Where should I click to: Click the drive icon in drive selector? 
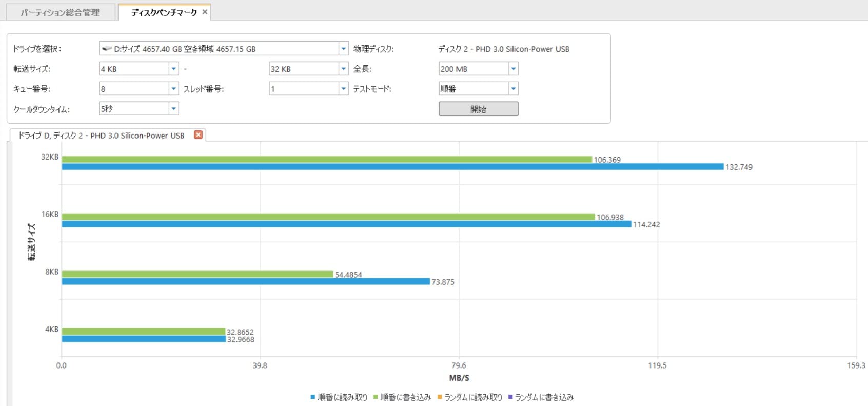tap(107, 49)
